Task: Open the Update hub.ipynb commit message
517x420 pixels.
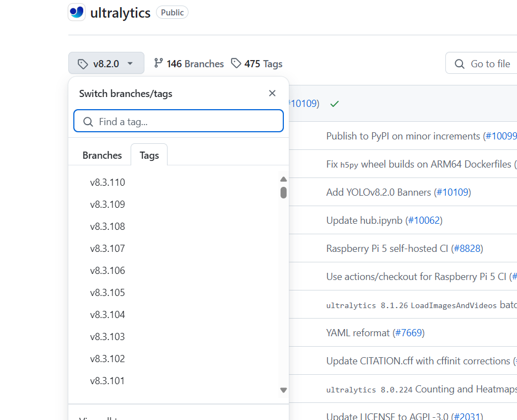Action: point(364,220)
